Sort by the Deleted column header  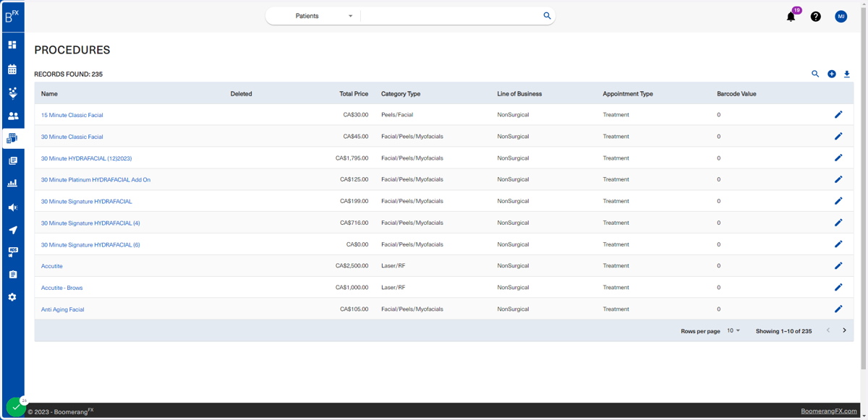241,94
